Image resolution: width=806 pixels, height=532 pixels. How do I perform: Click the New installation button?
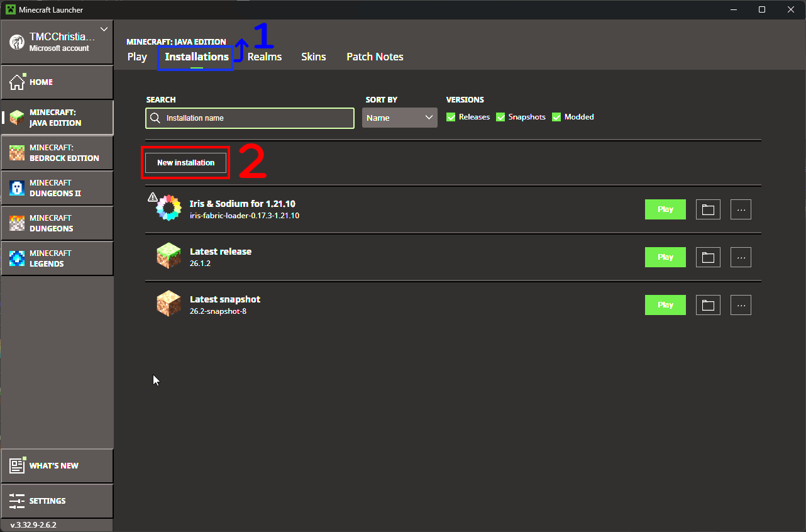coord(185,162)
